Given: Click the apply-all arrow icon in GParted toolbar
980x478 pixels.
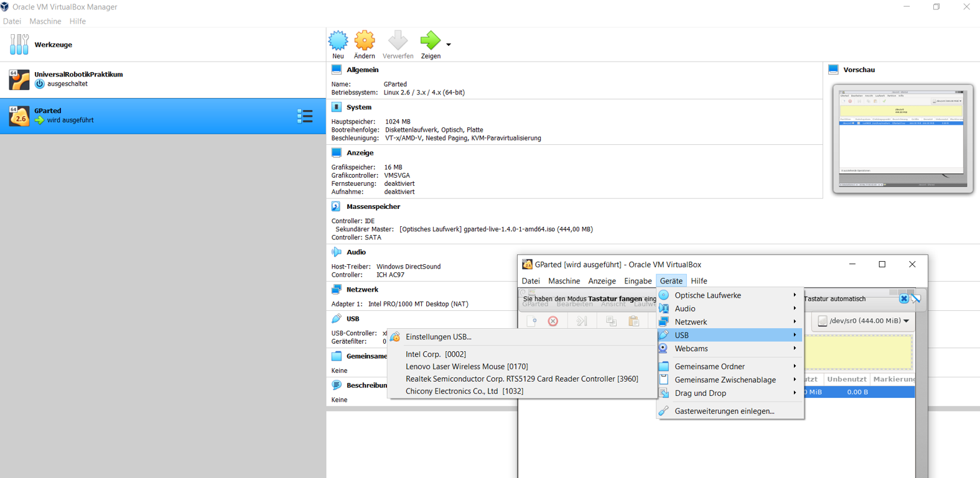Looking at the screenshot, I should pos(582,321).
